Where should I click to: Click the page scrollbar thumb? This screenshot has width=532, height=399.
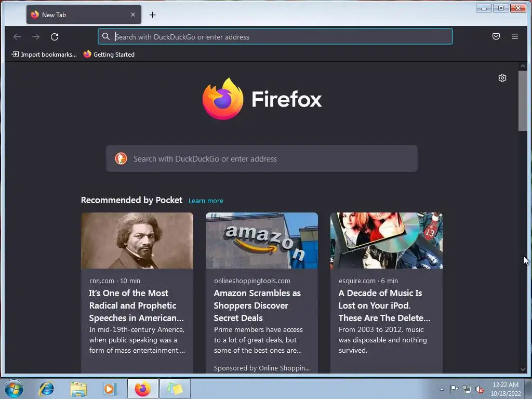523,101
